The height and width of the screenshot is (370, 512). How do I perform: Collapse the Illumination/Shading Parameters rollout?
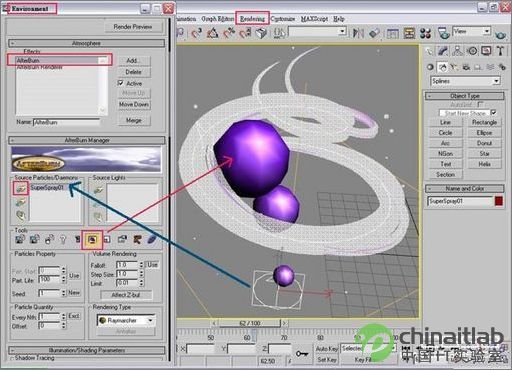[86, 350]
